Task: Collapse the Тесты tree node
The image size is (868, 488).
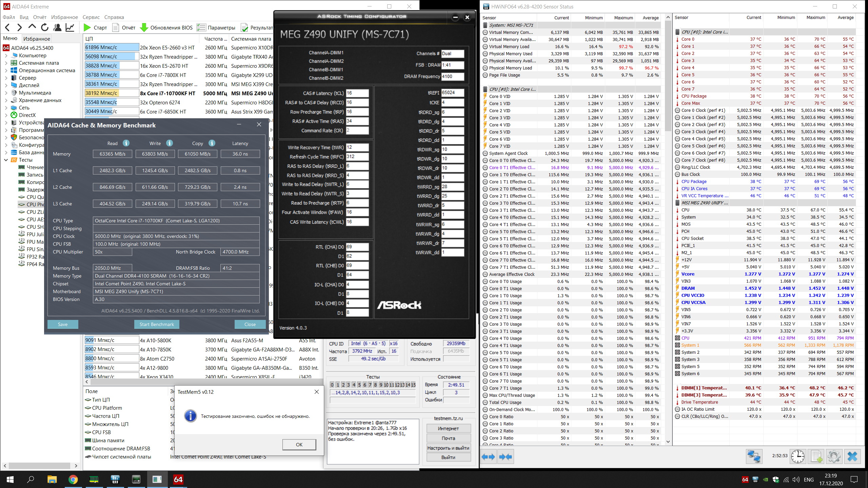Action: point(6,160)
